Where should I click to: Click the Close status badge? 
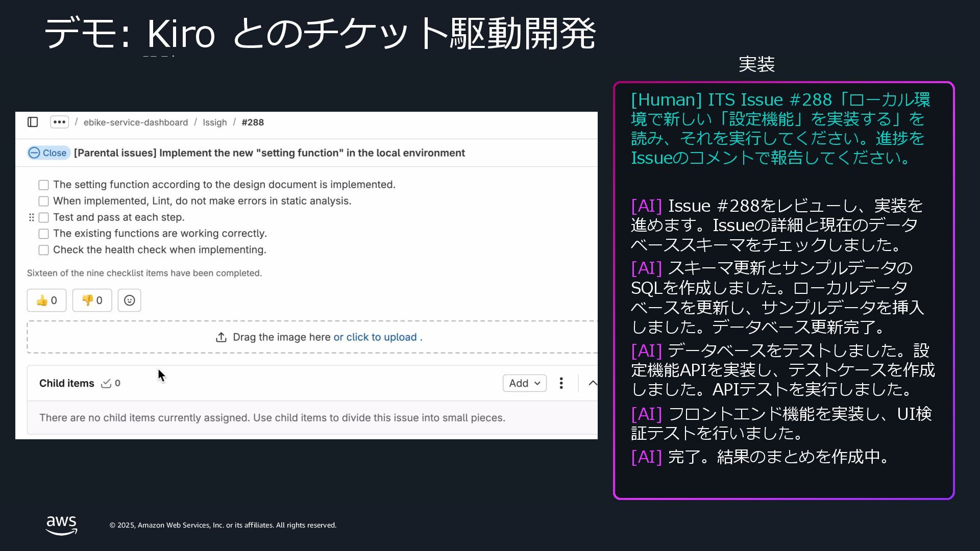click(48, 153)
